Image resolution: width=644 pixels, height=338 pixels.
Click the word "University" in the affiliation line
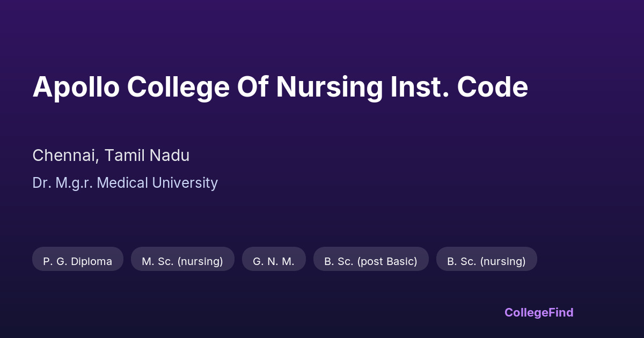pyautogui.click(x=185, y=183)
